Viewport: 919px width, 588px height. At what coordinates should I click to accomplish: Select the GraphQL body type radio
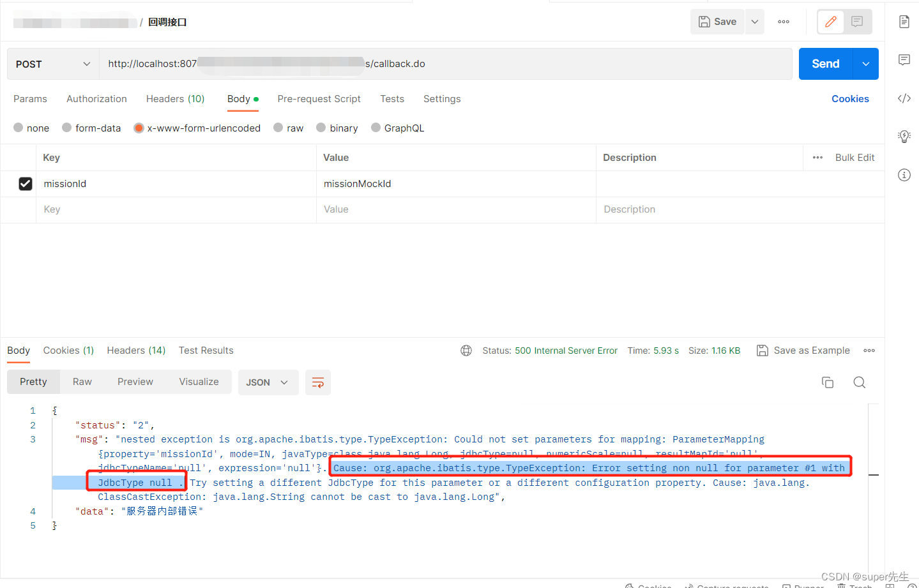[x=376, y=128]
